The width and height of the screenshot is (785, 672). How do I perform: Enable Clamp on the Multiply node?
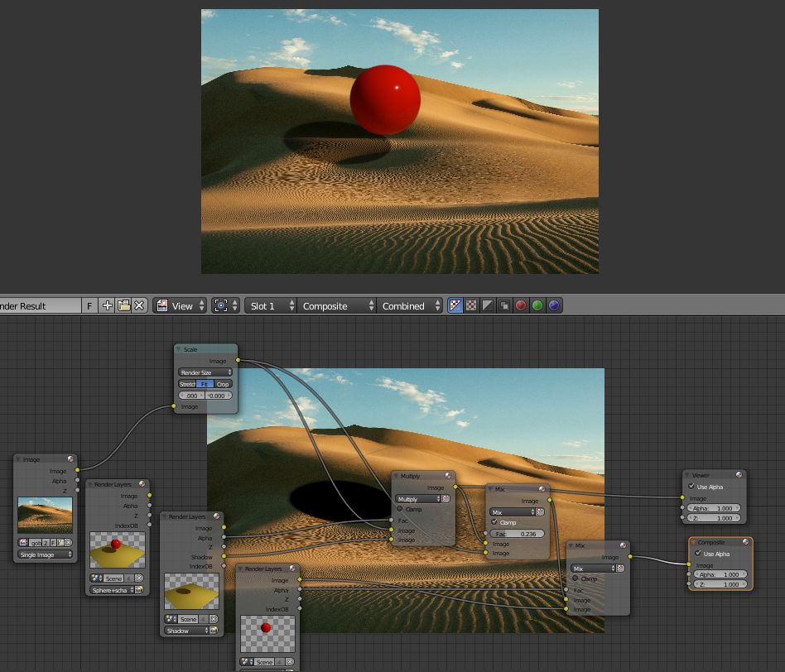pyautogui.click(x=400, y=509)
